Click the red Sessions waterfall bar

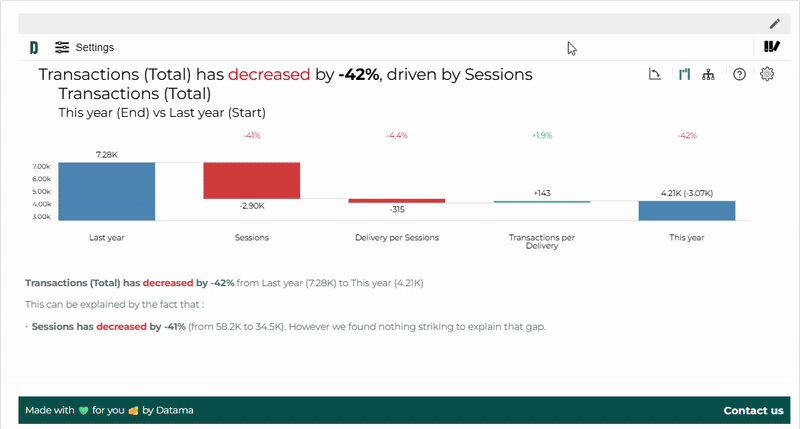click(x=252, y=181)
